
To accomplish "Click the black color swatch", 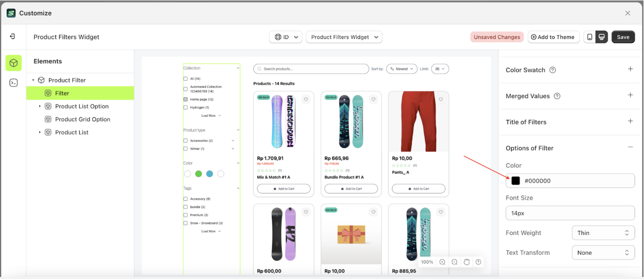I will pos(515,181).
